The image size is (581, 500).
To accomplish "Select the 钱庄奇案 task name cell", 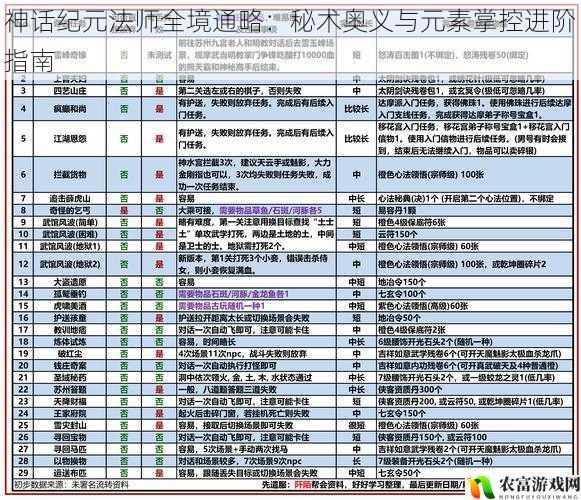I will 70,366.
